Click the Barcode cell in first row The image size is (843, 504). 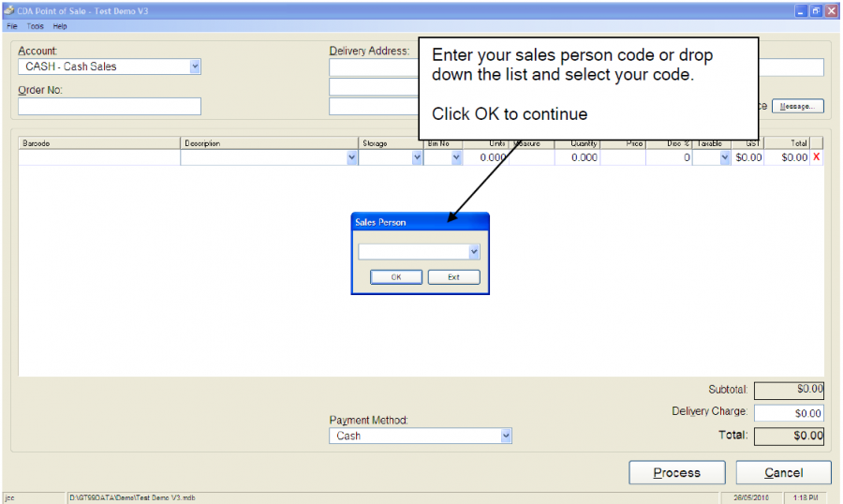click(99, 158)
